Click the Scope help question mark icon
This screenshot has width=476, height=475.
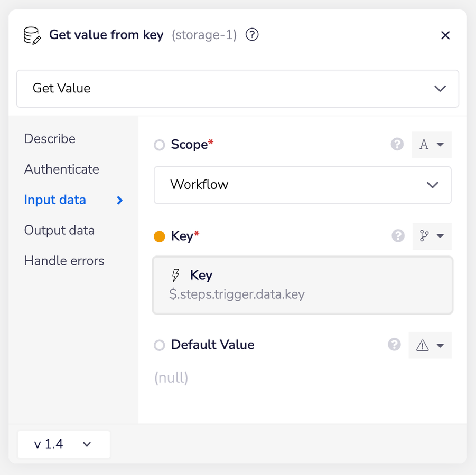[x=397, y=145]
